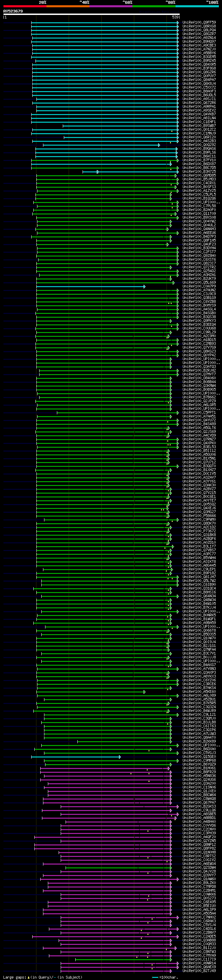This screenshot has width=222, height=980.
Task: Select the UniRef100_C4CRX1 label
Action: [199, 183]
